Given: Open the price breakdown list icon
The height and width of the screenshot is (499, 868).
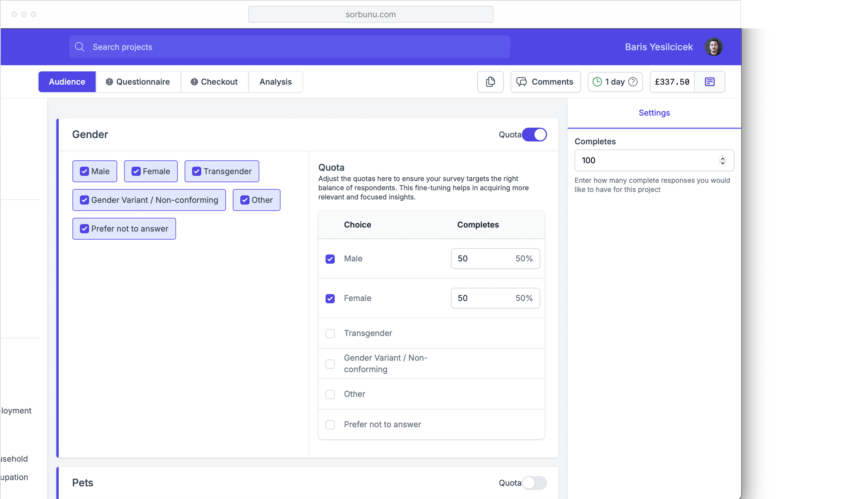Looking at the screenshot, I should (x=709, y=82).
